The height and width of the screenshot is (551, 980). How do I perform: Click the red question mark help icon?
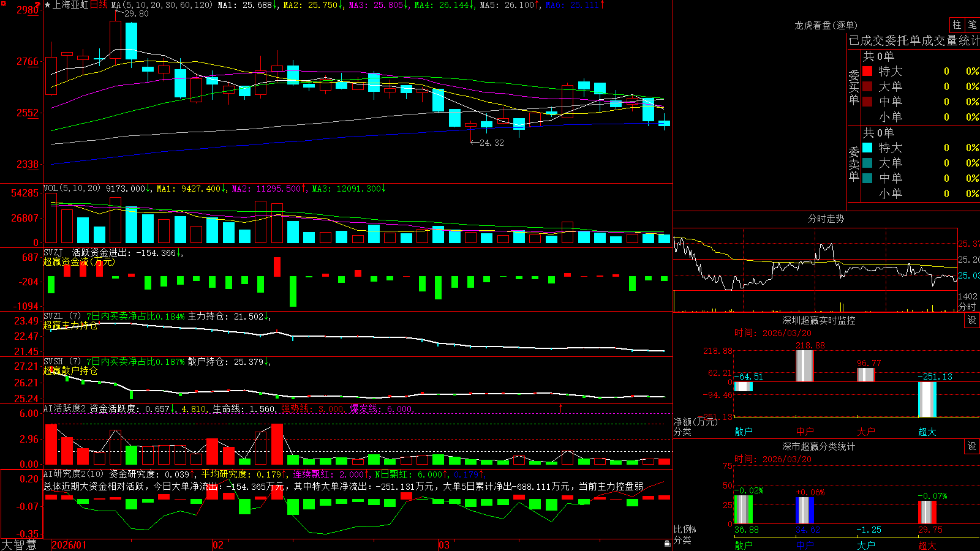pyautogui.click(x=38, y=5)
